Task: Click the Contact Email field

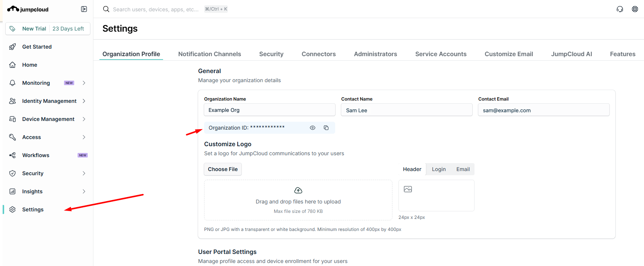Action: 544,110
